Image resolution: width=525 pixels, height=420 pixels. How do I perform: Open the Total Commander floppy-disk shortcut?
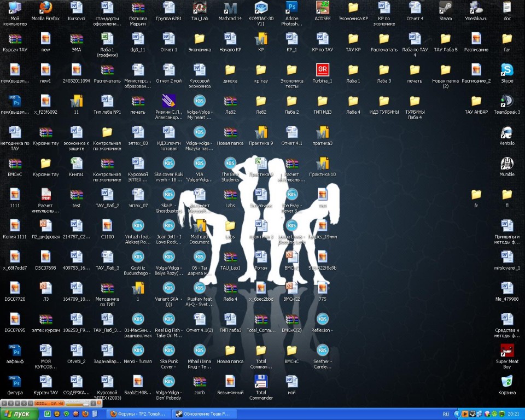tap(261, 387)
